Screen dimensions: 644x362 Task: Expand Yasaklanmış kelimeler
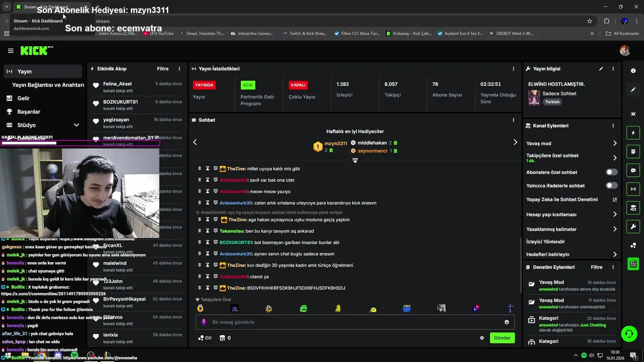(x=615, y=229)
